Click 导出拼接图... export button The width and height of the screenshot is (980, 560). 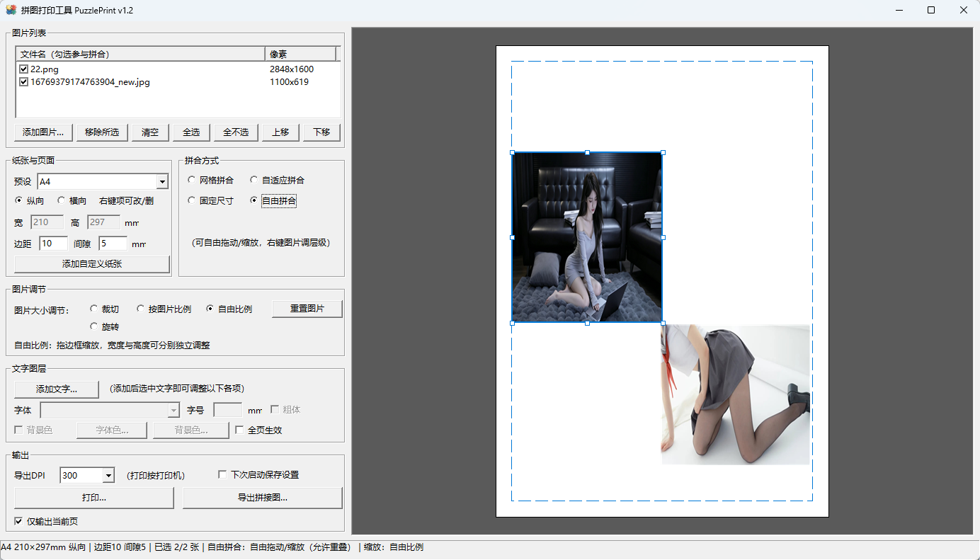[263, 498]
